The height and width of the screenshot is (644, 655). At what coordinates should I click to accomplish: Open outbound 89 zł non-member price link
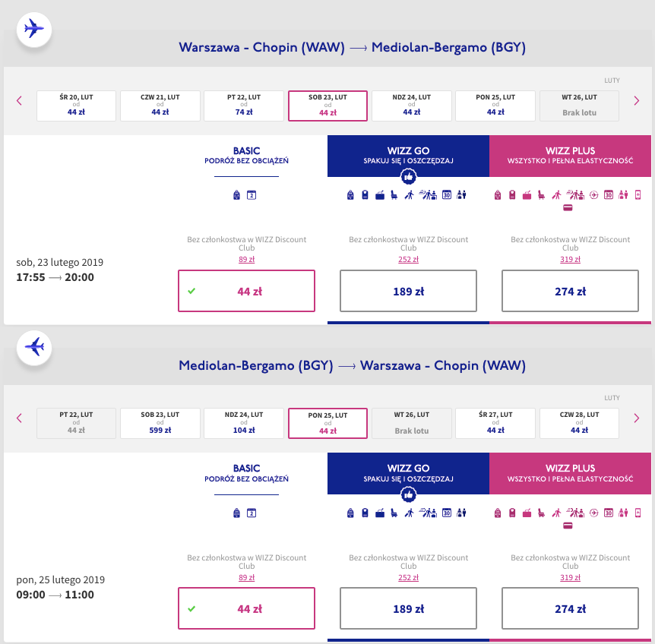246,259
